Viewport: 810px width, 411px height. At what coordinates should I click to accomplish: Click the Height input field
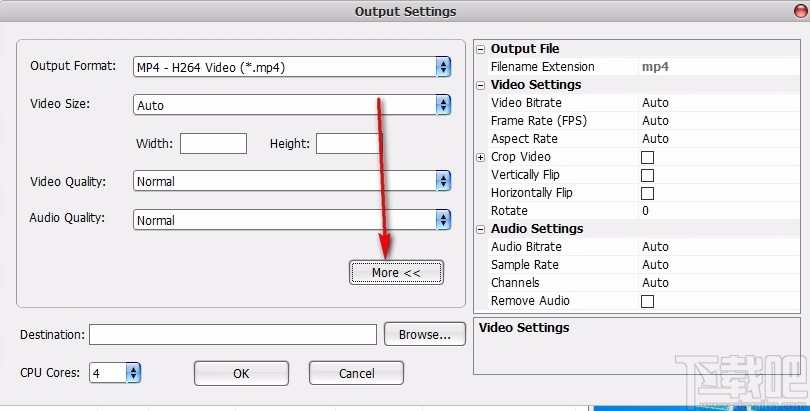click(349, 144)
